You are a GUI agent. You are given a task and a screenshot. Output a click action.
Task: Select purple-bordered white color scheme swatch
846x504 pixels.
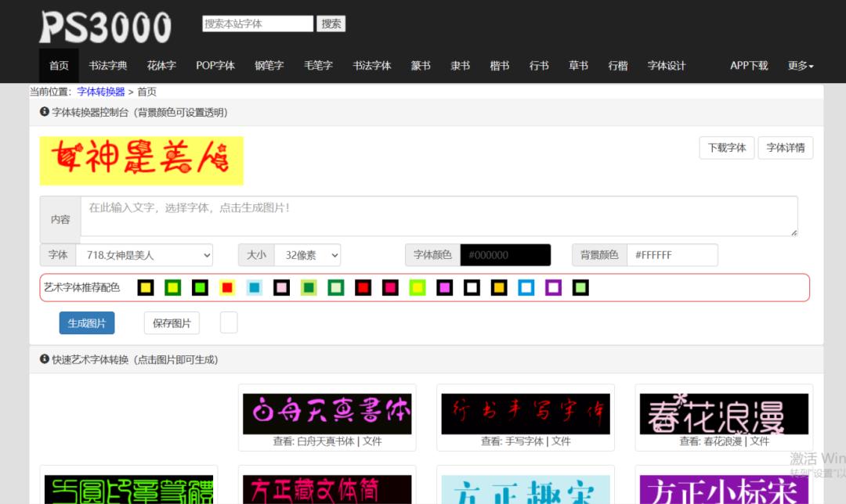[553, 288]
